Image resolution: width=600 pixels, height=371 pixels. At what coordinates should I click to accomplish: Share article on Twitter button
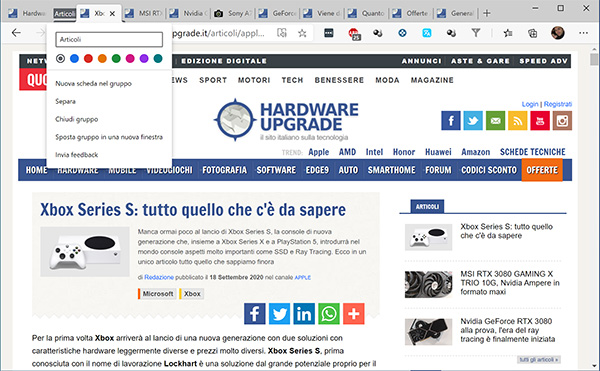pyautogui.click(x=279, y=314)
